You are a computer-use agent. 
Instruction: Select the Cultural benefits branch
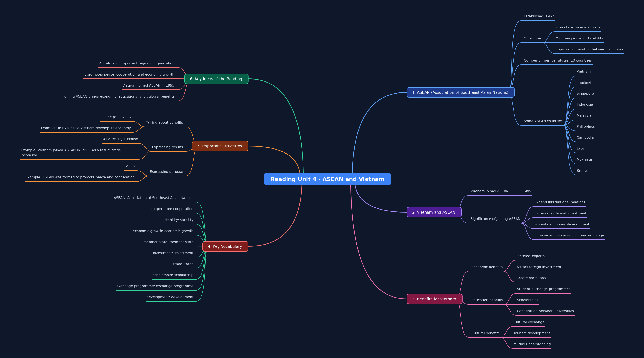coord(485,333)
